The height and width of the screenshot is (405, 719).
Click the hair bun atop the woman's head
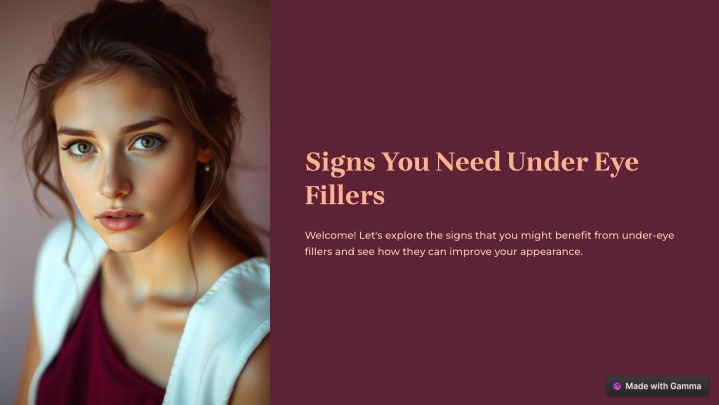(133, 11)
